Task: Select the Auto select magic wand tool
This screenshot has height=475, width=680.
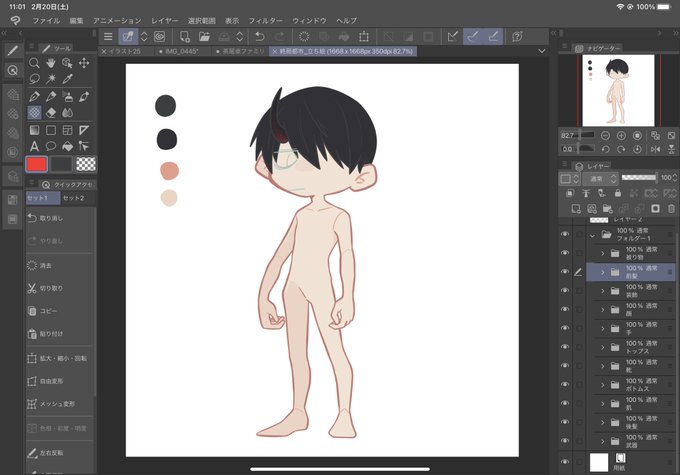Action: [51, 79]
